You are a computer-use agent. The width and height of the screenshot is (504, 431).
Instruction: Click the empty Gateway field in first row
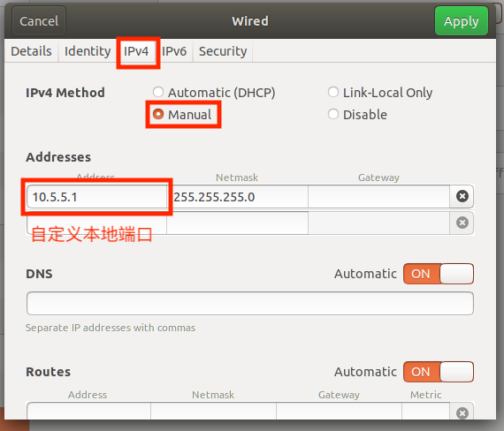(x=378, y=197)
